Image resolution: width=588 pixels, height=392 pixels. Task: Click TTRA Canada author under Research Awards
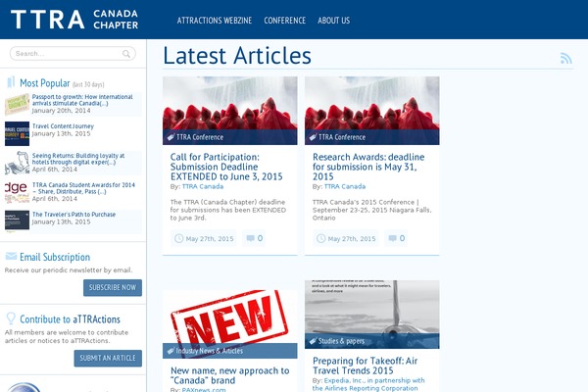345,186
